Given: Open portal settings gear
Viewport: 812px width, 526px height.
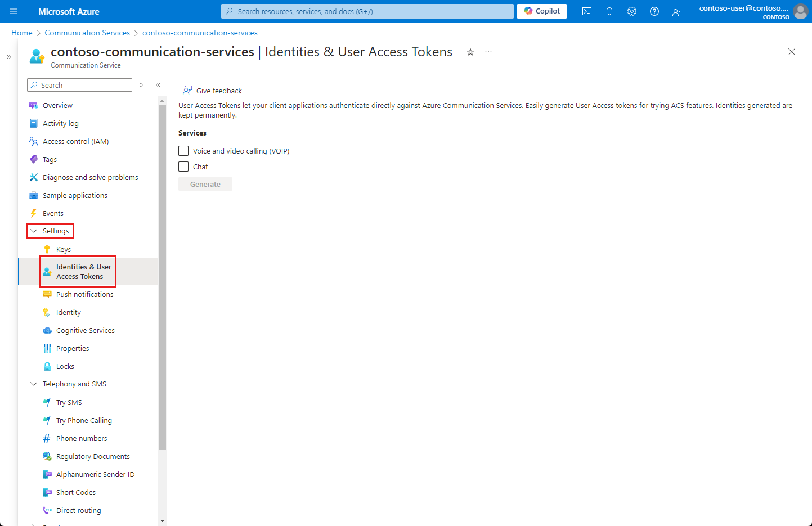Looking at the screenshot, I should [x=632, y=11].
